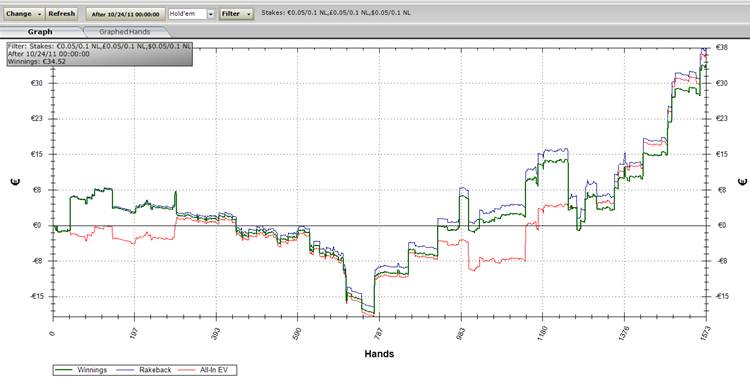Select the red All-In EV legend entry
Image resolution: width=750 pixels, height=378 pixels.
click(x=208, y=370)
